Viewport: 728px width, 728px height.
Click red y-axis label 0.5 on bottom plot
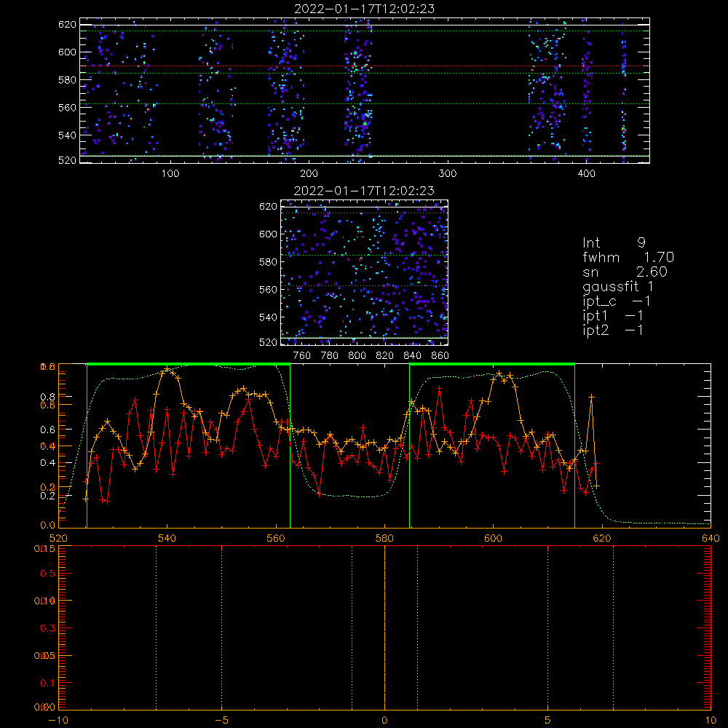47,574
